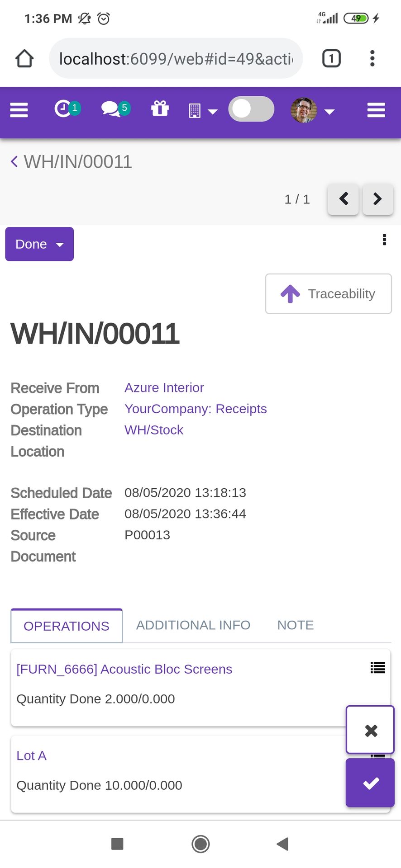The width and height of the screenshot is (401, 868).
Task: Open the browser three-dot menu
Action: tap(372, 58)
